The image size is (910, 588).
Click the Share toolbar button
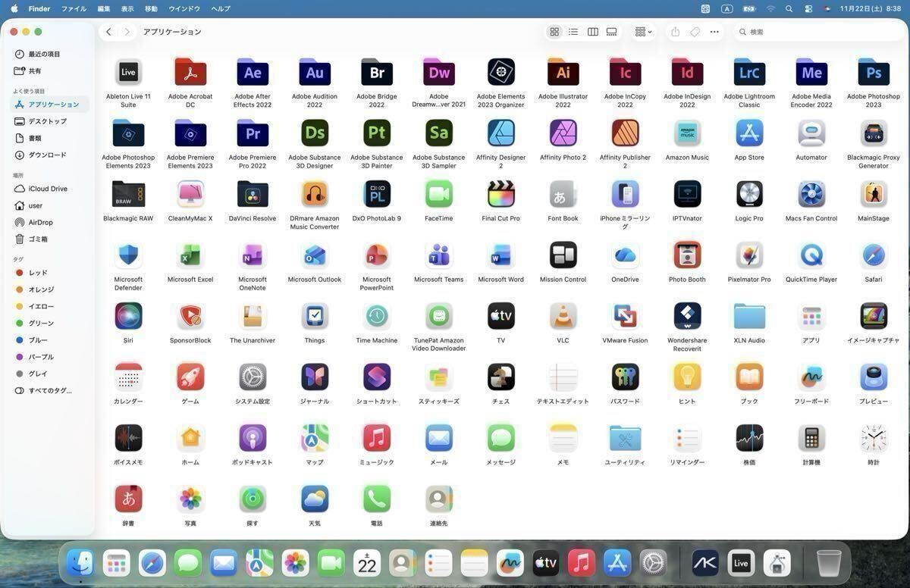pos(675,32)
